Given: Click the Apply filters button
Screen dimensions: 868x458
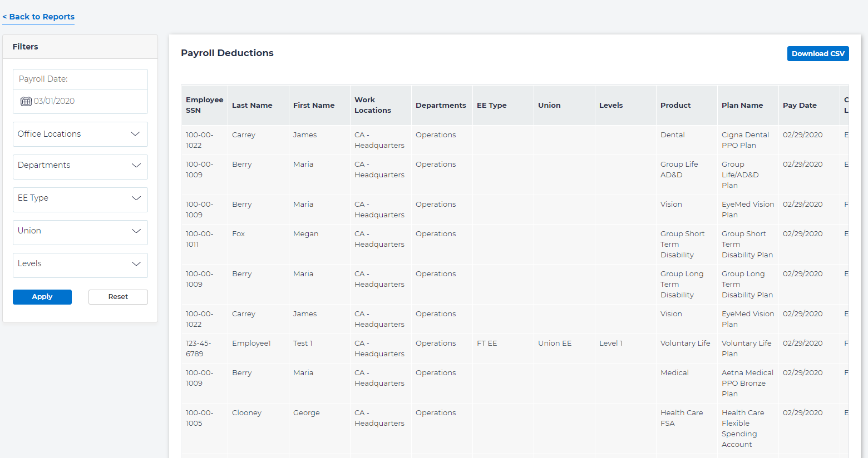Looking at the screenshot, I should click(x=42, y=297).
